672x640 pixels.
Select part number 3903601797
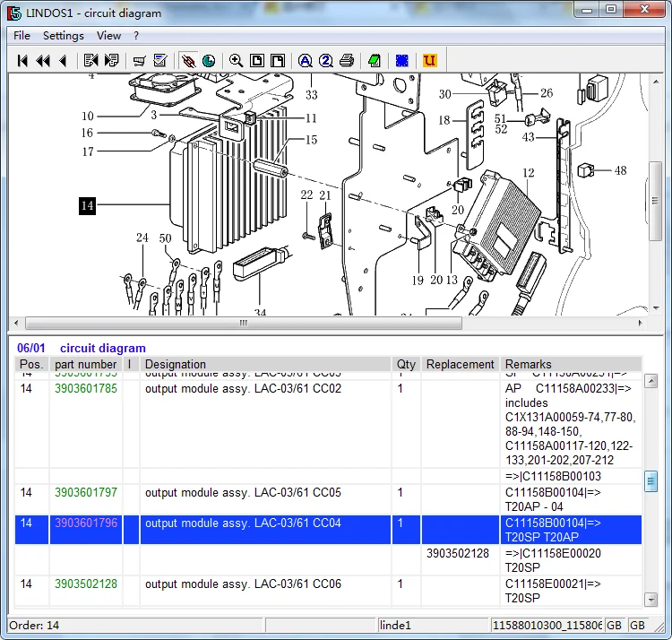(x=86, y=492)
